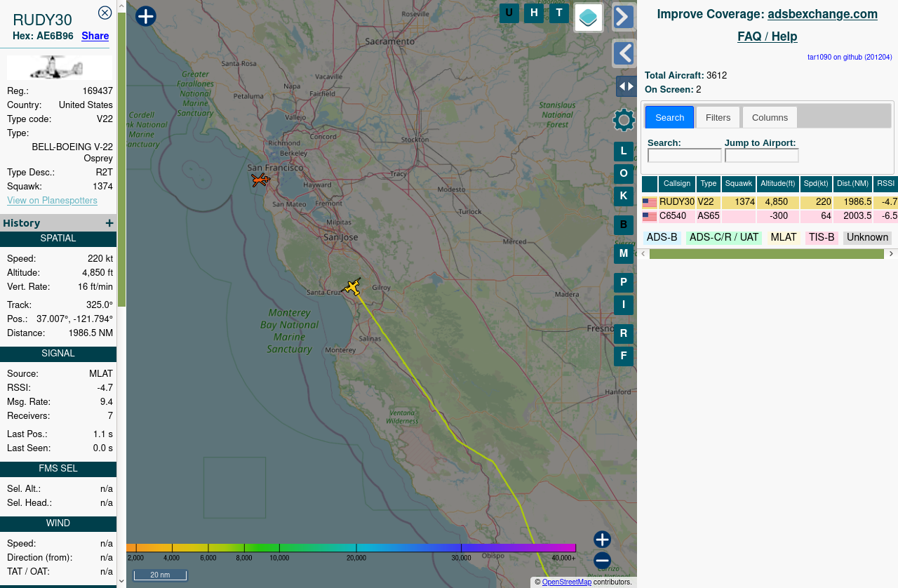Click the left chevron sidebar button
898x588 pixels.
pyautogui.click(x=624, y=53)
